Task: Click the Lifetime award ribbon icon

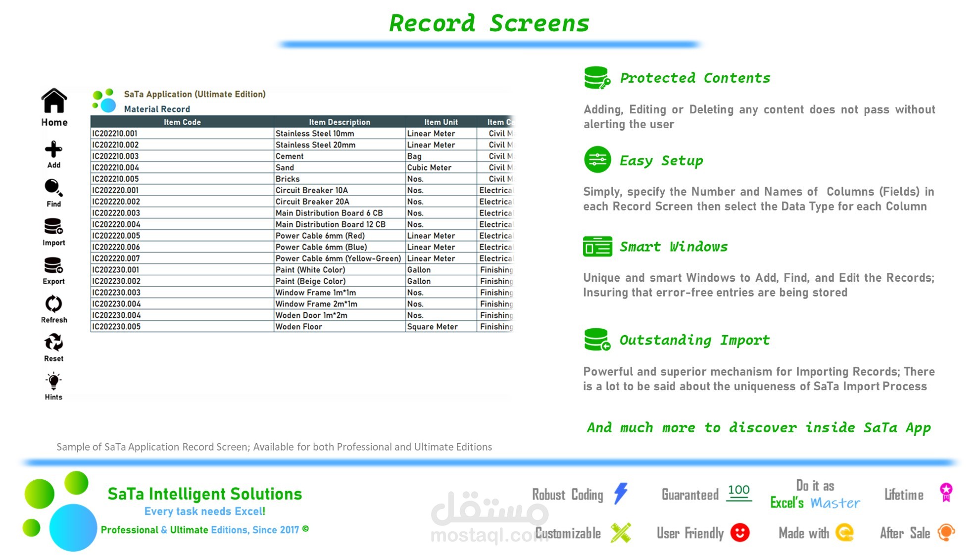Action: coord(946,493)
